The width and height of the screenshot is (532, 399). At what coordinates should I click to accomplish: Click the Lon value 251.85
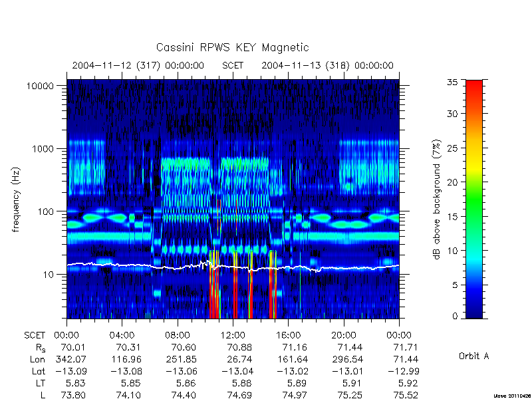182,359
